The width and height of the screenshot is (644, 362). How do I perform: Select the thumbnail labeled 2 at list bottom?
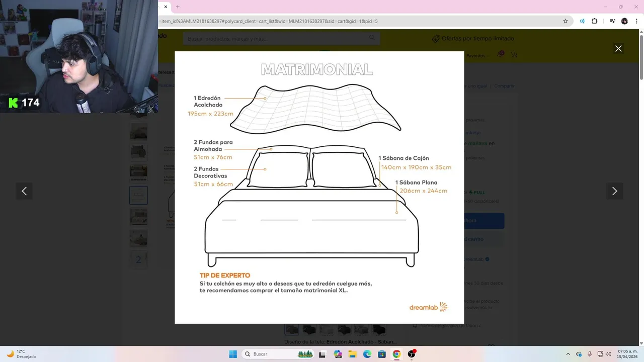[138, 259]
